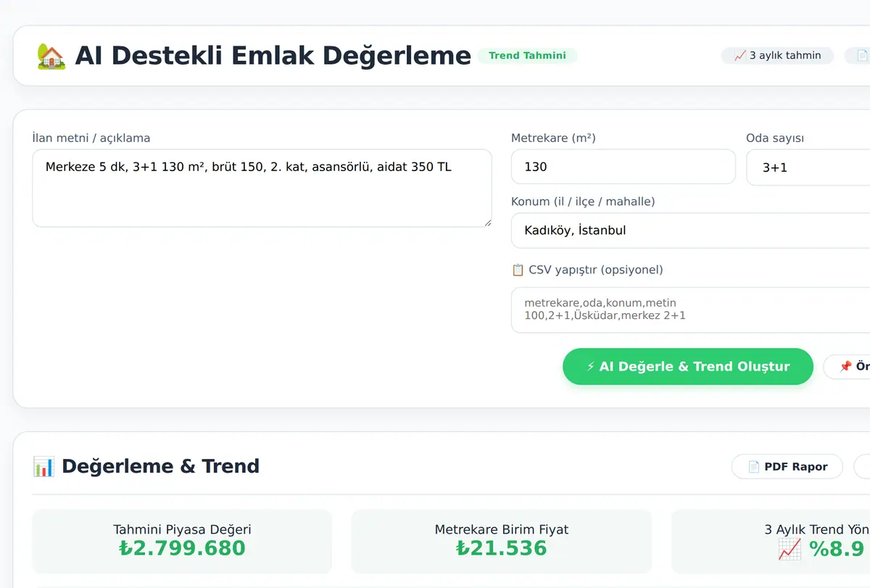Screen dimensions: 870x588
Task: Click the 'AI Destekli Emlak Değerleme' title
Action: coord(273,56)
